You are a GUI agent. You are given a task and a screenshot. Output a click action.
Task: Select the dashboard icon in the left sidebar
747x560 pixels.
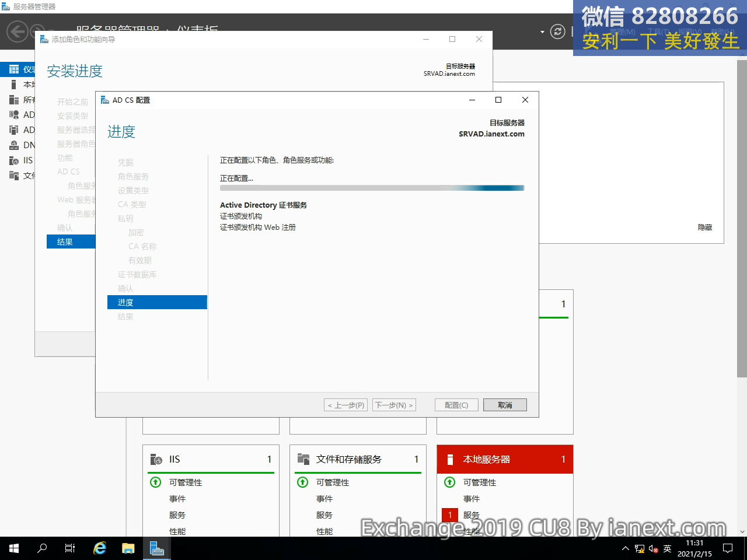(x=14, y=69)
